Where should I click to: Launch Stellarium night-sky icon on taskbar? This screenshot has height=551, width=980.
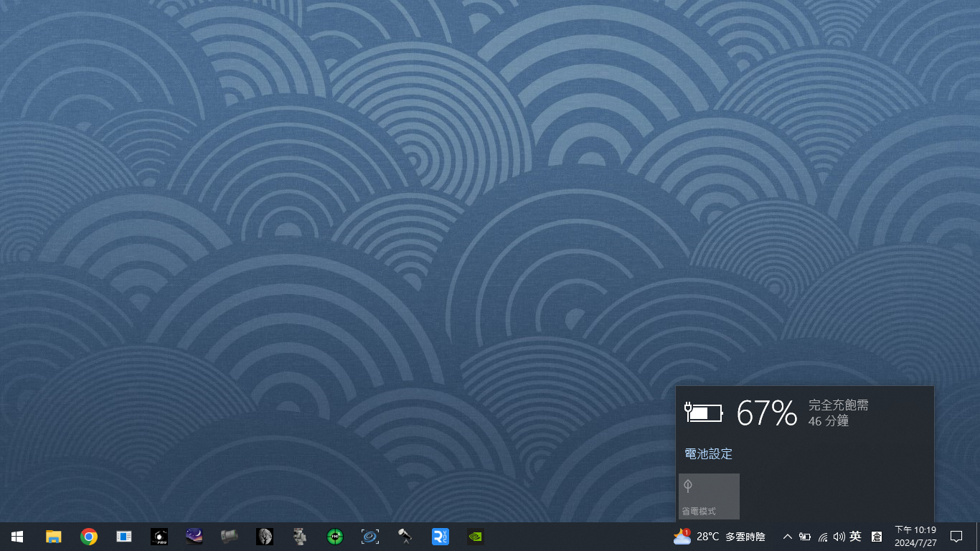[x=194, y=537]
